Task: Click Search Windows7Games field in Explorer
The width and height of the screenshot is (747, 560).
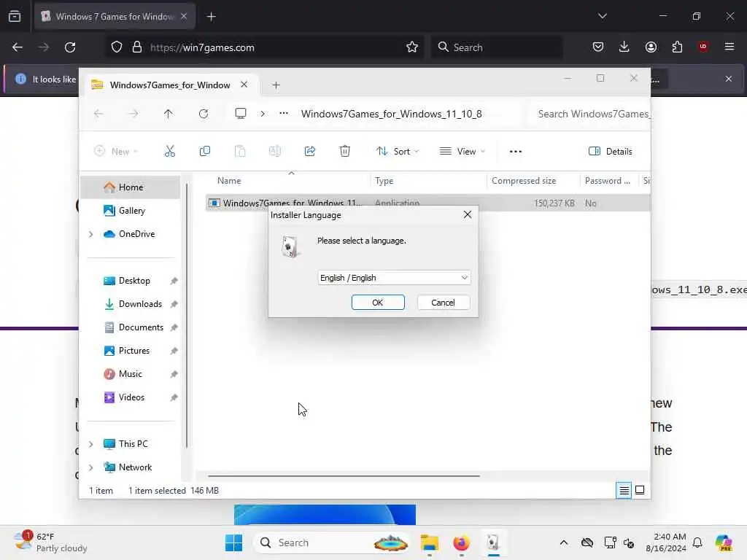Action: pos(591,114)
